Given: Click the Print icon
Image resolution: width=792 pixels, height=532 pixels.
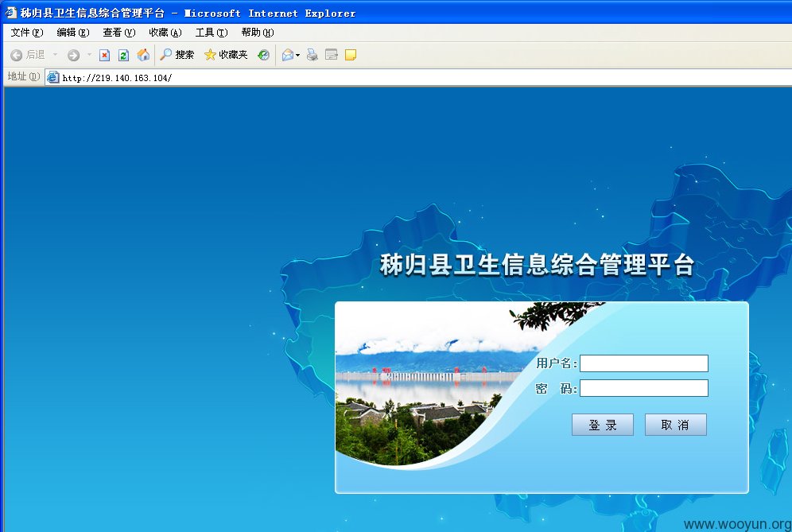Looking at the screenshot, I should pyautogui.click(x=313, y=55).
